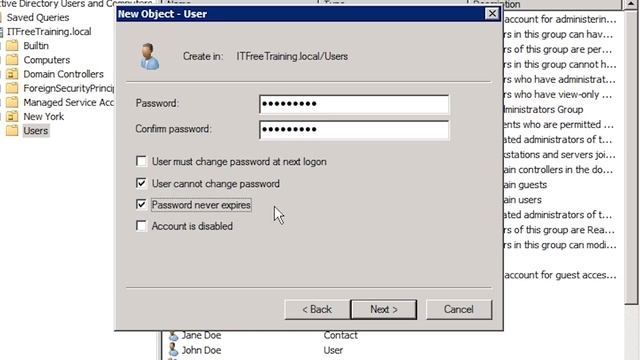Select the Users container label
Screen dimensions: 640x360
click(36, 131)
